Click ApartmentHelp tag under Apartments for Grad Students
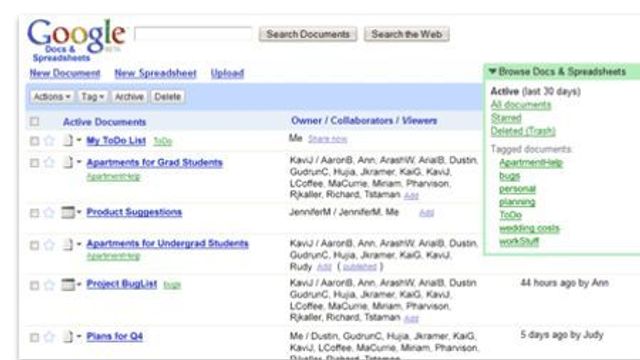 click(113, 177)
